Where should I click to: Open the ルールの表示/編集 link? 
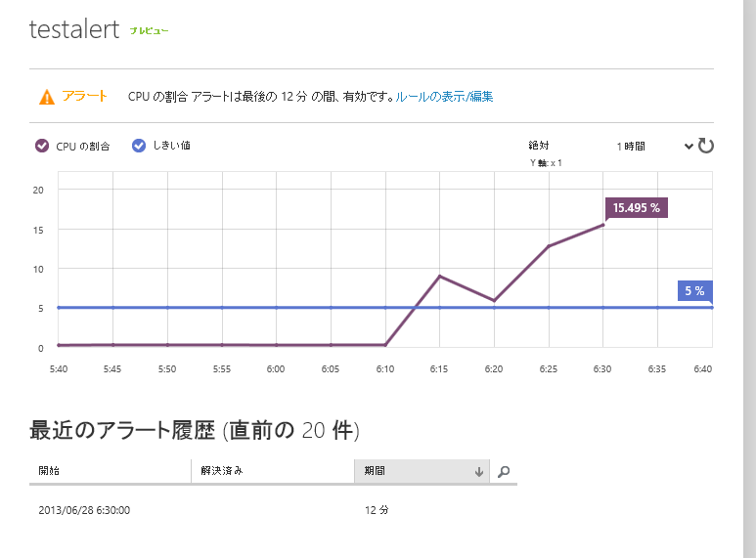tap(444, 97)
